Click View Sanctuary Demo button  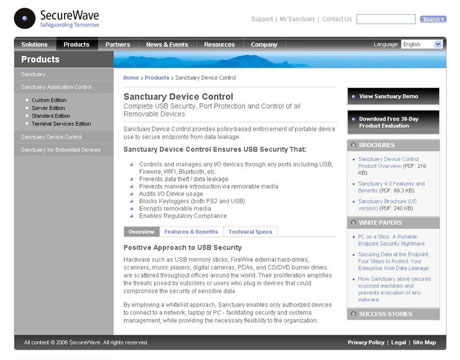393,96
